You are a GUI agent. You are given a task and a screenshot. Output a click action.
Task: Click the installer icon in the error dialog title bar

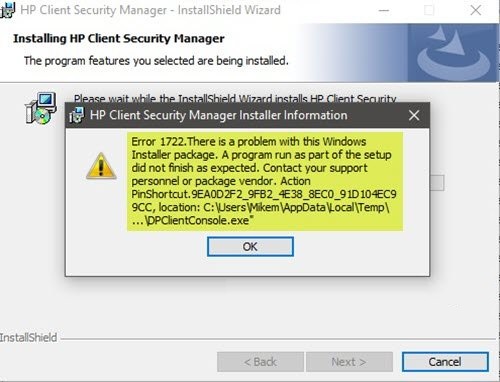[77, 115]
